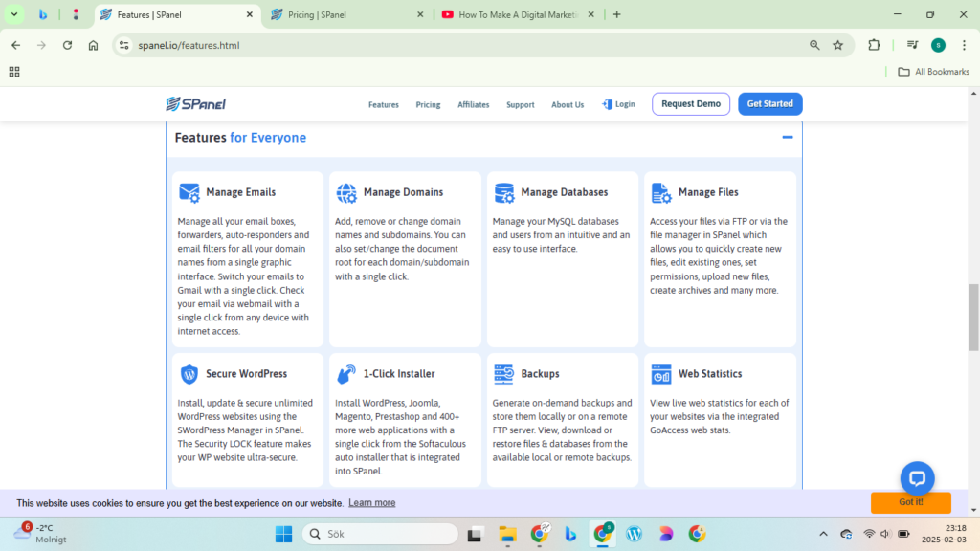Open the Chrome profile avatar
The height and width of the screenshot is (551, 980).
click(x=938, y=45)
